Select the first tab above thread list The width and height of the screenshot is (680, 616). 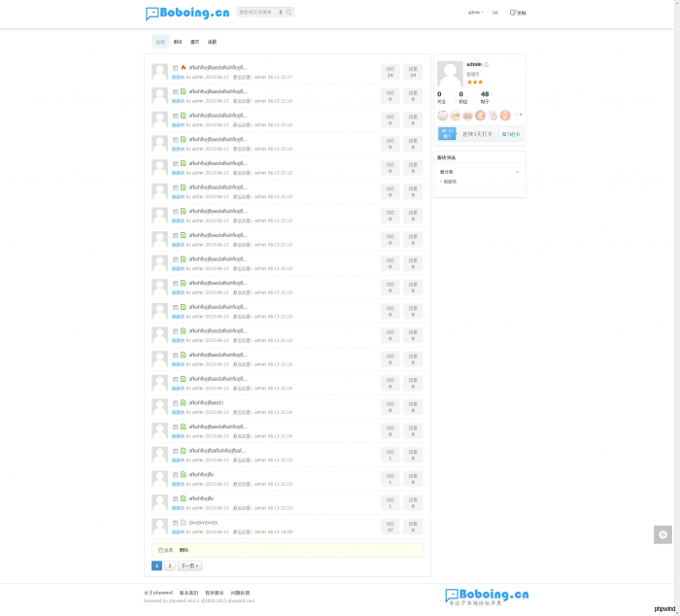click(x=160, y=42)
